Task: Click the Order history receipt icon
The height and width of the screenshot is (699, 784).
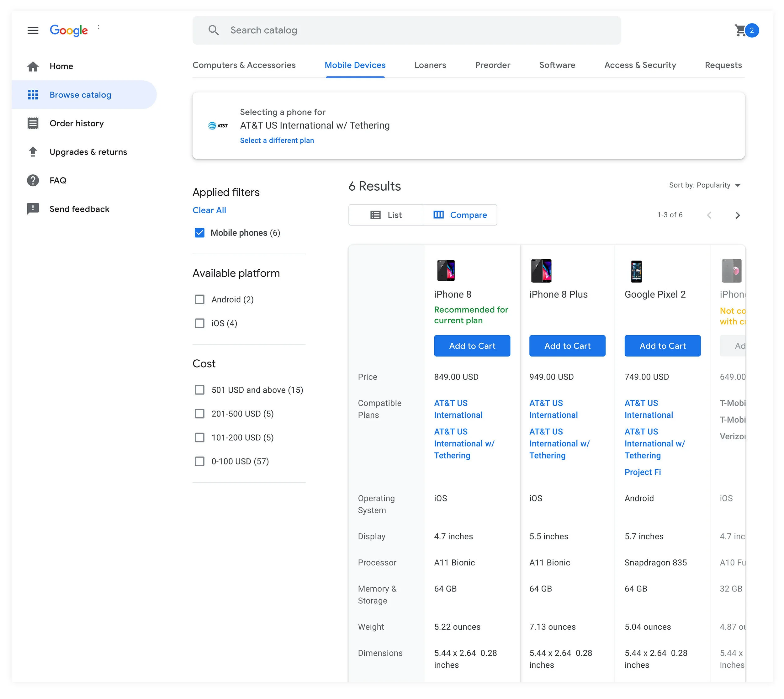Action: [x=33, y=123]
